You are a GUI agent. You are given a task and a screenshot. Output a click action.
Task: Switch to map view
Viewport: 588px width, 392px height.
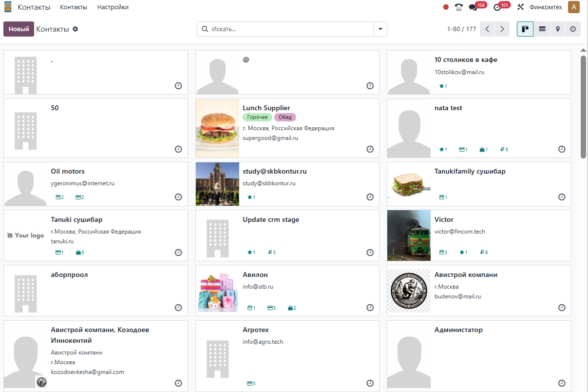558,29
